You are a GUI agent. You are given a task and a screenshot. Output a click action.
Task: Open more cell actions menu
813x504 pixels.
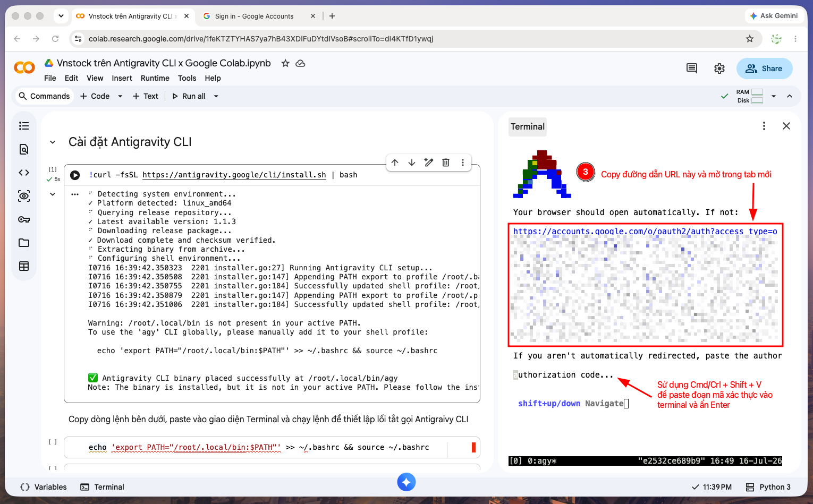[x=463, y=163]
